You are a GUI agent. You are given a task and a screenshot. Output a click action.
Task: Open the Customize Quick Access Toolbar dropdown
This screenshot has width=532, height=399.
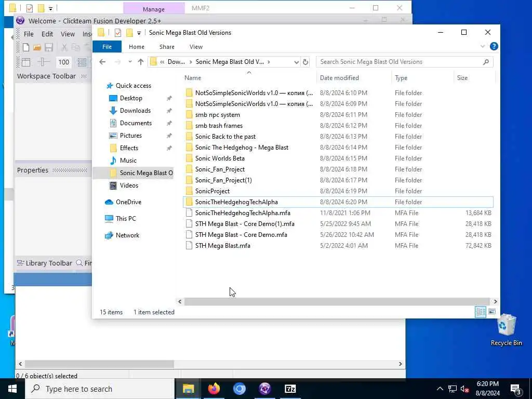pos(139,33)
